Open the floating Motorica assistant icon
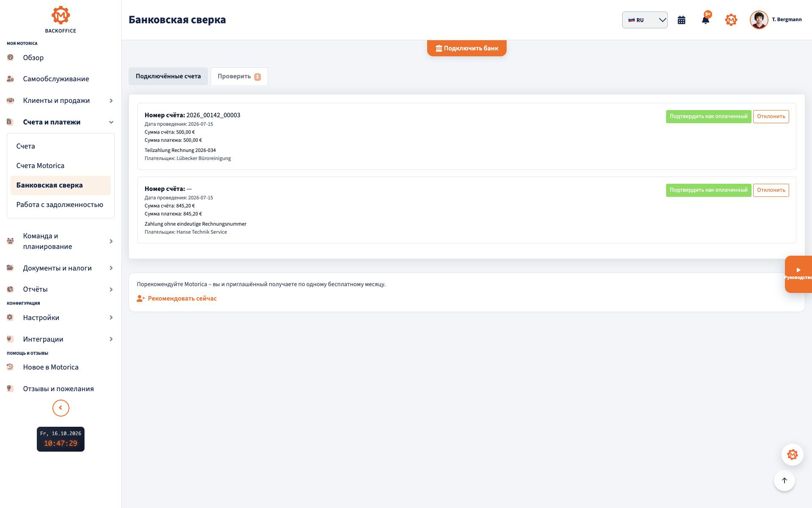The width and height of the screenshot is (812, 508). 792,455
